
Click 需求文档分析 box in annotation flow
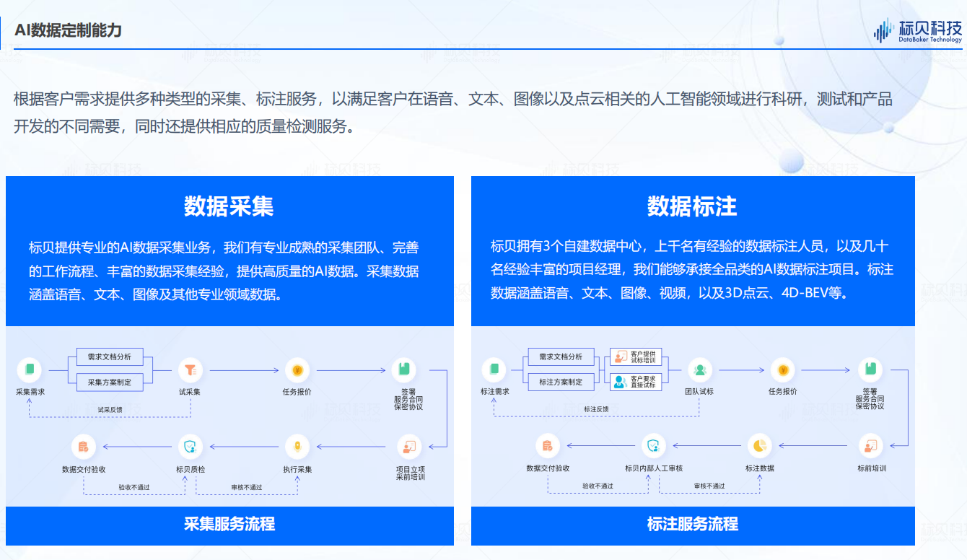[x=561, y=356]
